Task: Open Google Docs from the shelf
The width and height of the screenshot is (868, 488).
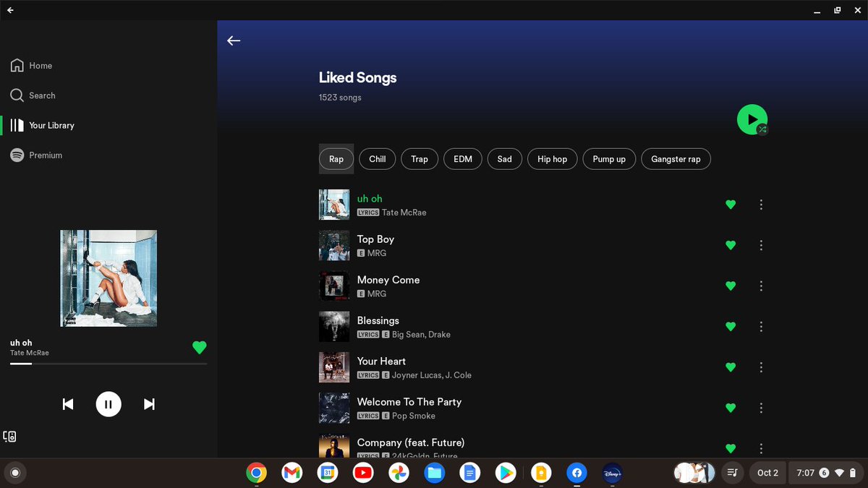Action: (469, 473)
